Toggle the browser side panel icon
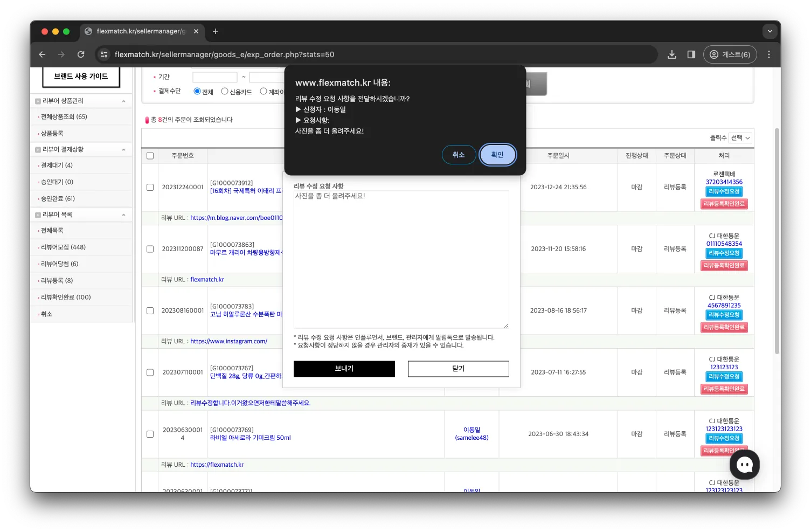The height and width of the screenshot is (532, 811). point(691,54)
